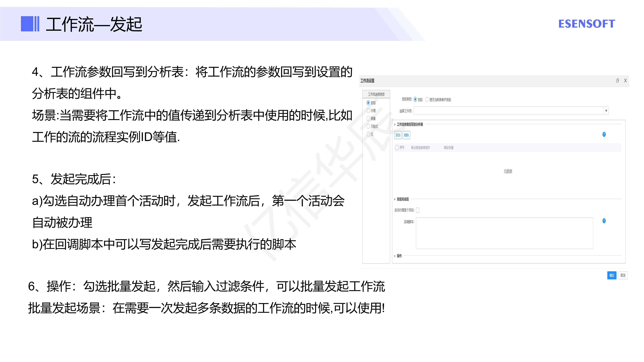
Task: Close the 工作流设置 dialog with X
Action: (625, 80)
